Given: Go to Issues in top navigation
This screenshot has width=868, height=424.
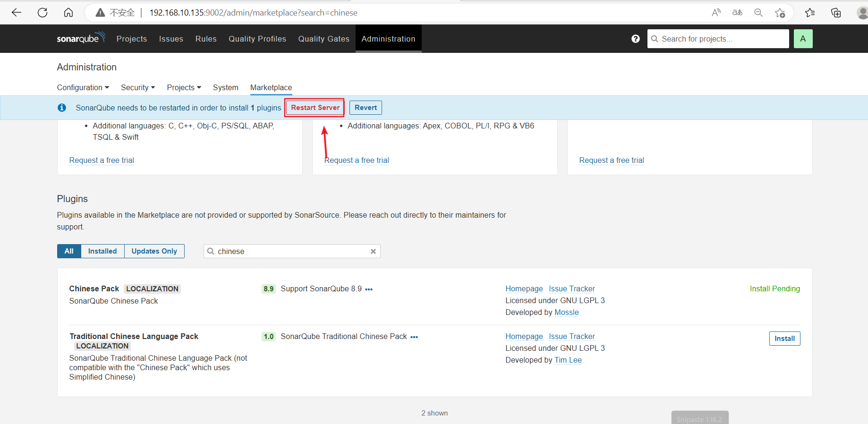Looking at the screenshot, I should point(171,39).
